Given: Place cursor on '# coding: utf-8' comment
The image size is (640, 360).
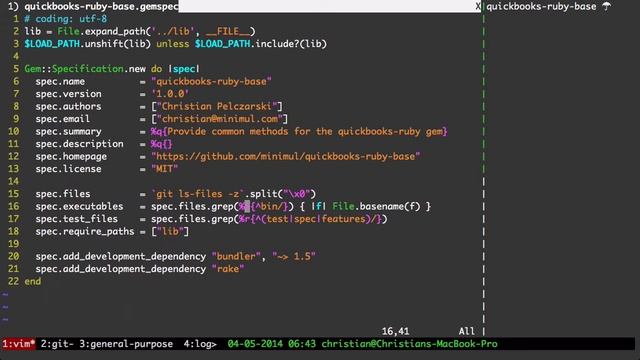Looking at the screenshot, I should [x=66, y=19].
